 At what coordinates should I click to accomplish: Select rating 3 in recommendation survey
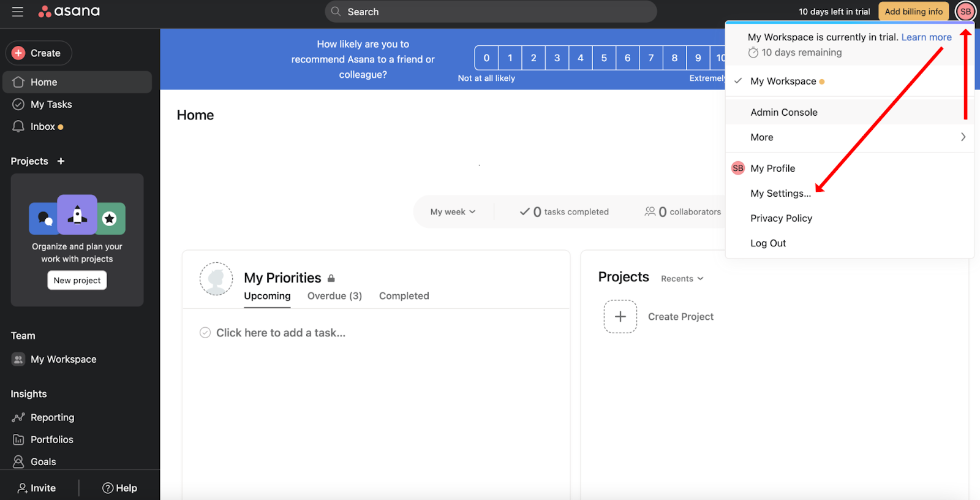(557, 58)
